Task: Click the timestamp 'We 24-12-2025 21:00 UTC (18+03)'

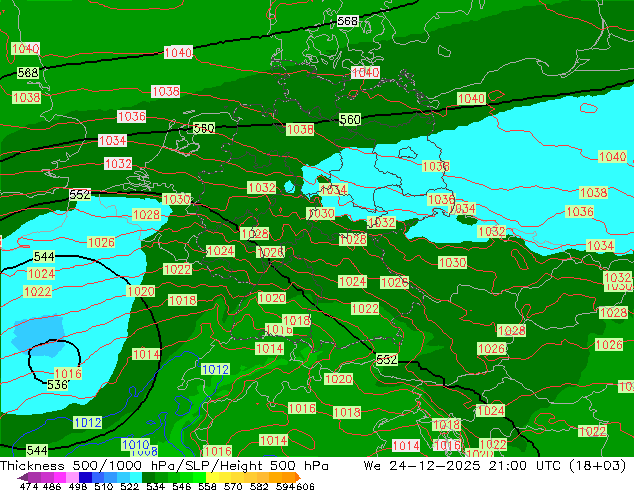Action: pos(495,465)
